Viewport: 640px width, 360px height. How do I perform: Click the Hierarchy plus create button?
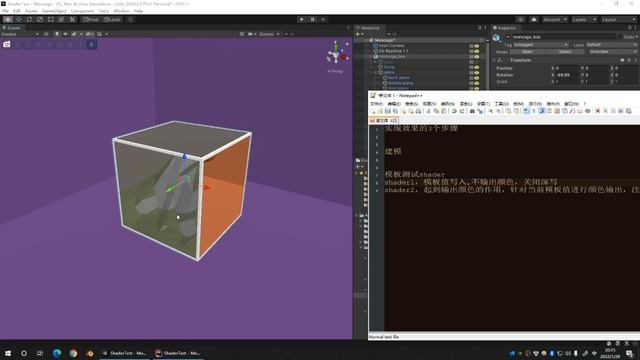tap(359, 34)
